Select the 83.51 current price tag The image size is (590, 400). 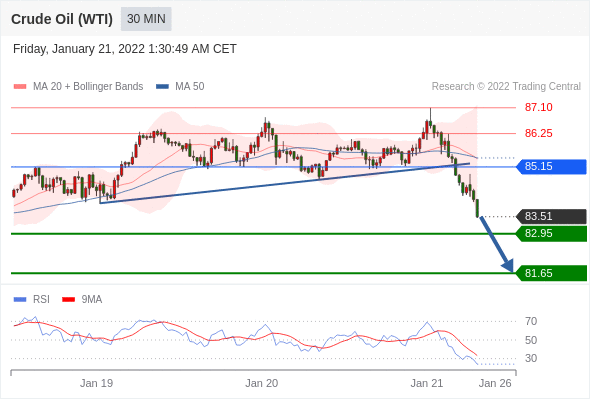[x=551, y=216]
